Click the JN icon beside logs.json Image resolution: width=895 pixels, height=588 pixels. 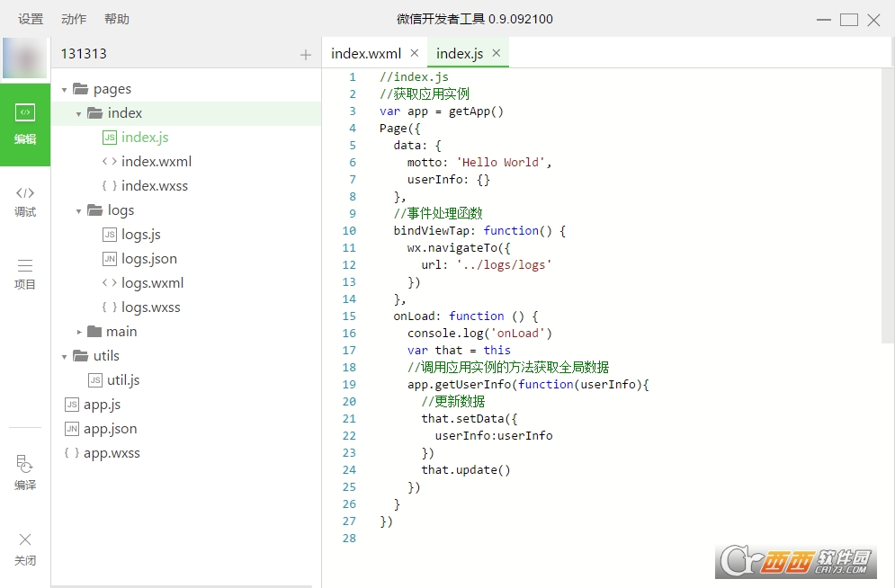pyautogui.click(x=110, y=259)
